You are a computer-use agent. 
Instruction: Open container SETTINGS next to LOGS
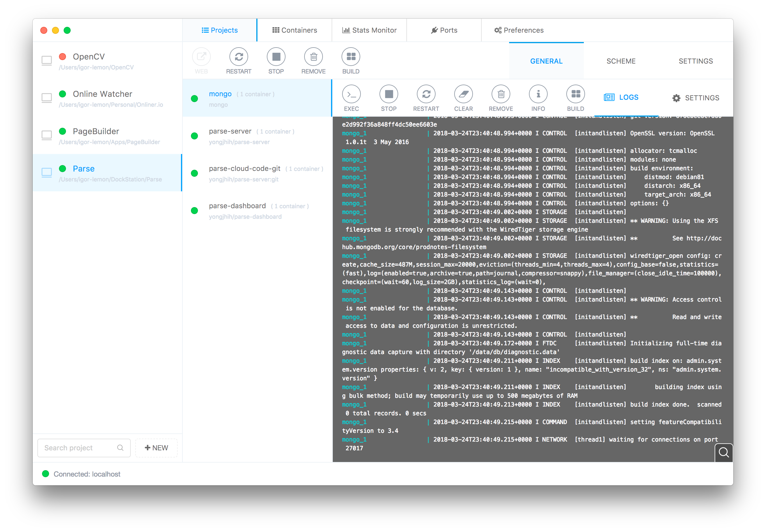[696, 98]
